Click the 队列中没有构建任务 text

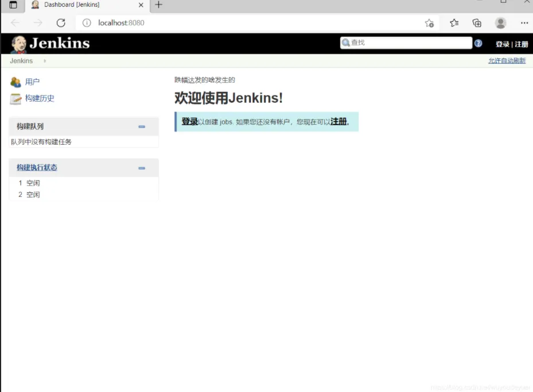tap(41, 142)
